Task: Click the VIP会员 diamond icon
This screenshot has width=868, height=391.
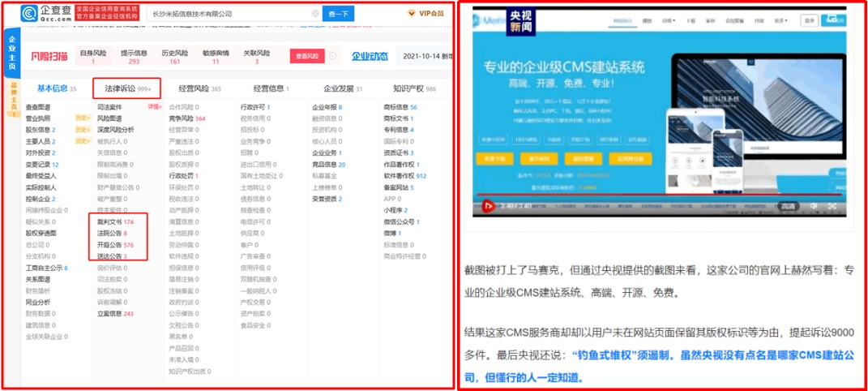Action: click(x=411, y=13)
